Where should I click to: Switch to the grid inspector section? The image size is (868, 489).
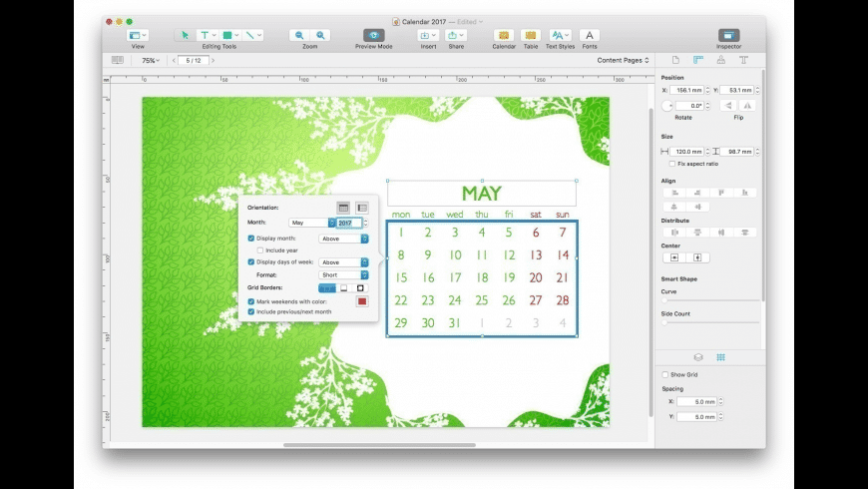click(x=720, y=357)
